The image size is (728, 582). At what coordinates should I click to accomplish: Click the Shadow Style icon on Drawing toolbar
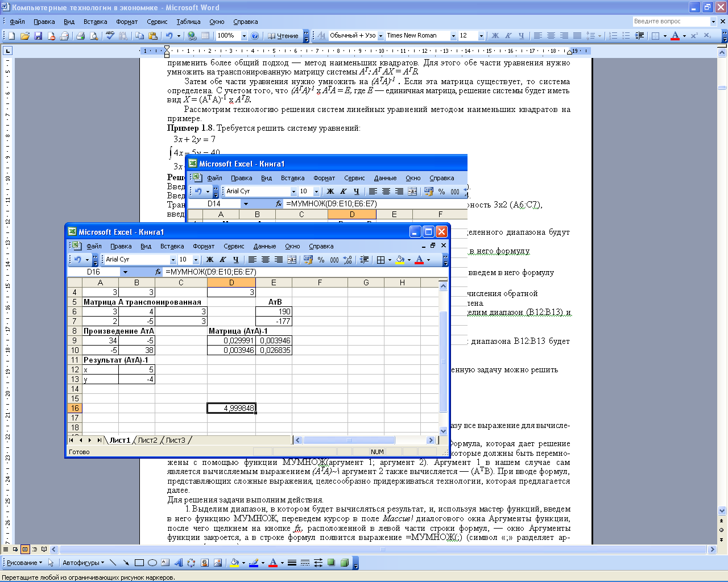(x=332, y=563)
